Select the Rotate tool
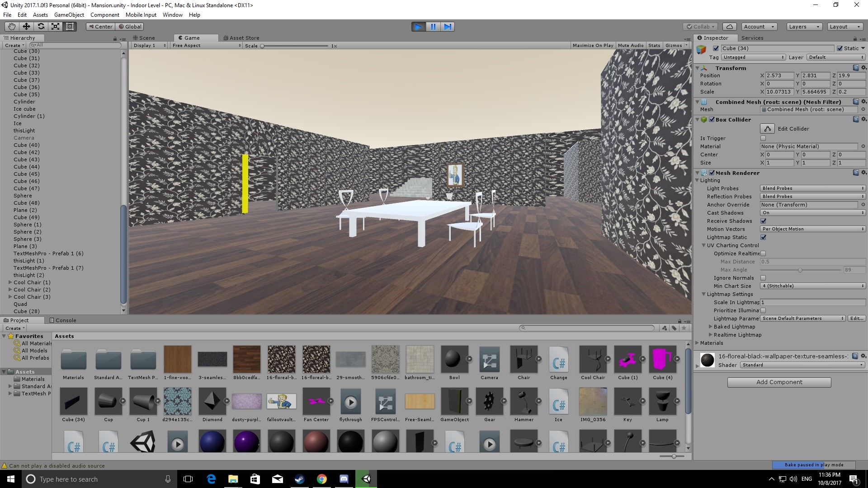 tap(41, 27)
